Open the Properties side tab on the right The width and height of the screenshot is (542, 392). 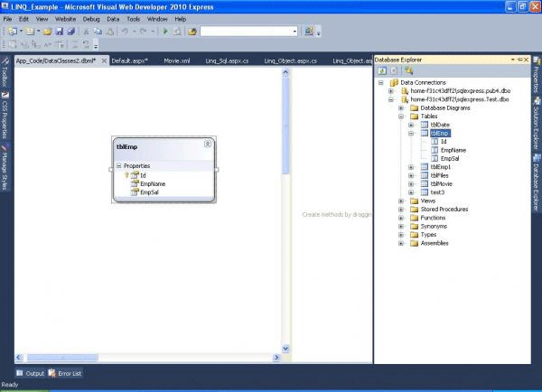point(537,75)
